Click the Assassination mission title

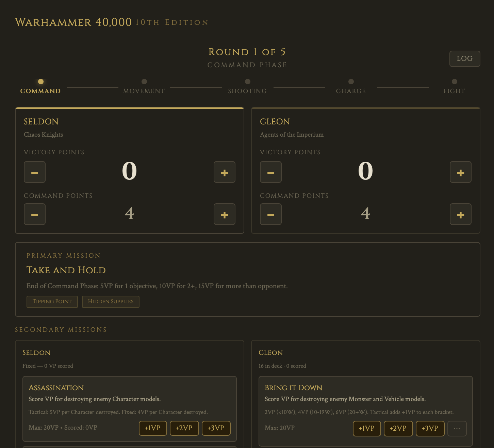tap(56, 388)
